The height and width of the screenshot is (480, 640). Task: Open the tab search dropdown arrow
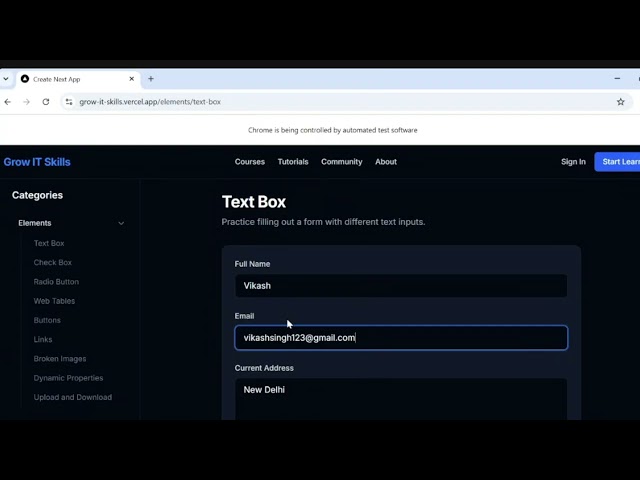coord(6,79)
